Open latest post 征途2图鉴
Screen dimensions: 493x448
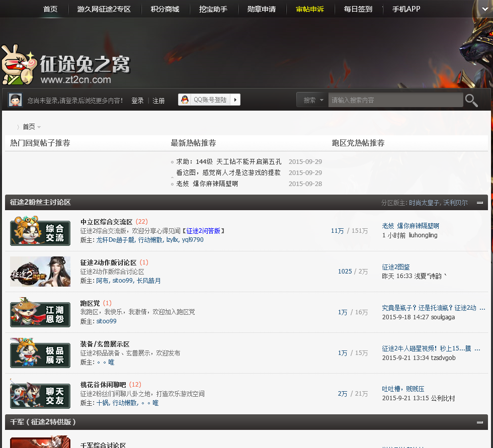pyautogui.click(x=396, y=267)
